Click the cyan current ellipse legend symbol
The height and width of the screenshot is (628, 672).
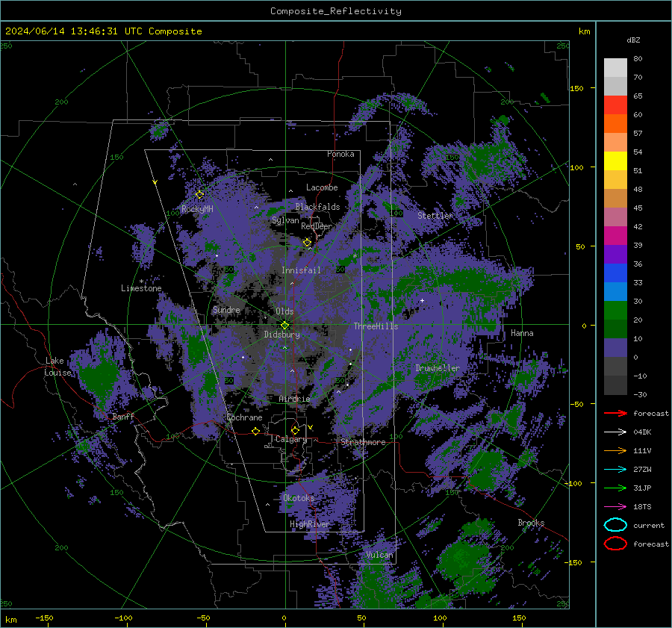(615, 525)
